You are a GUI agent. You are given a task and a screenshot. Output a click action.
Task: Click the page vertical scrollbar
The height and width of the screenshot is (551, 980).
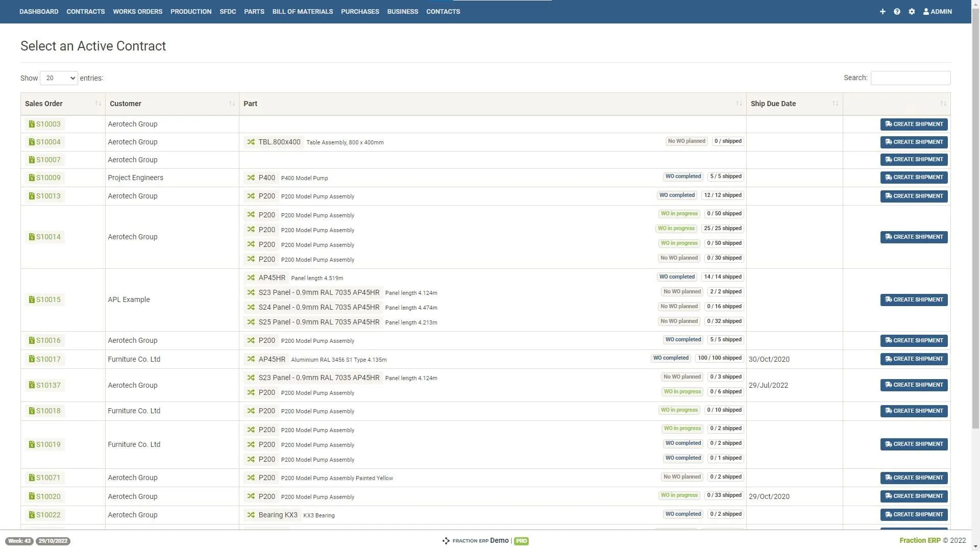pyautogui.click(x=975, y=204)
